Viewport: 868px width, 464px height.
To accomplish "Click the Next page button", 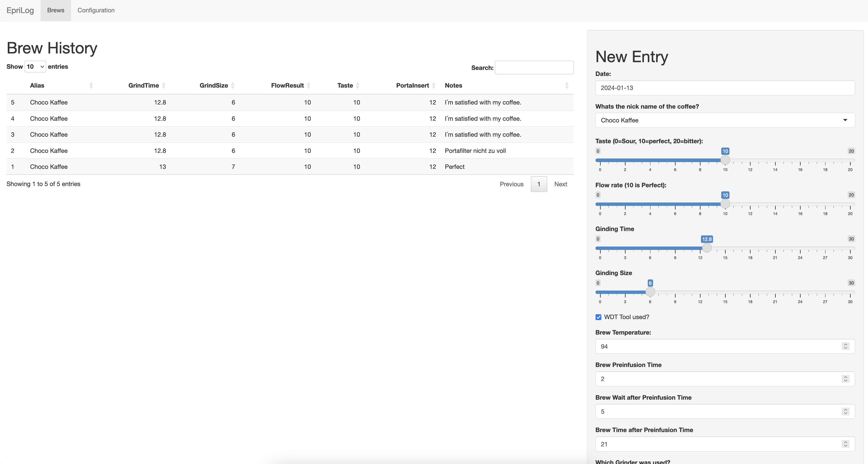I will coord(560,184).
